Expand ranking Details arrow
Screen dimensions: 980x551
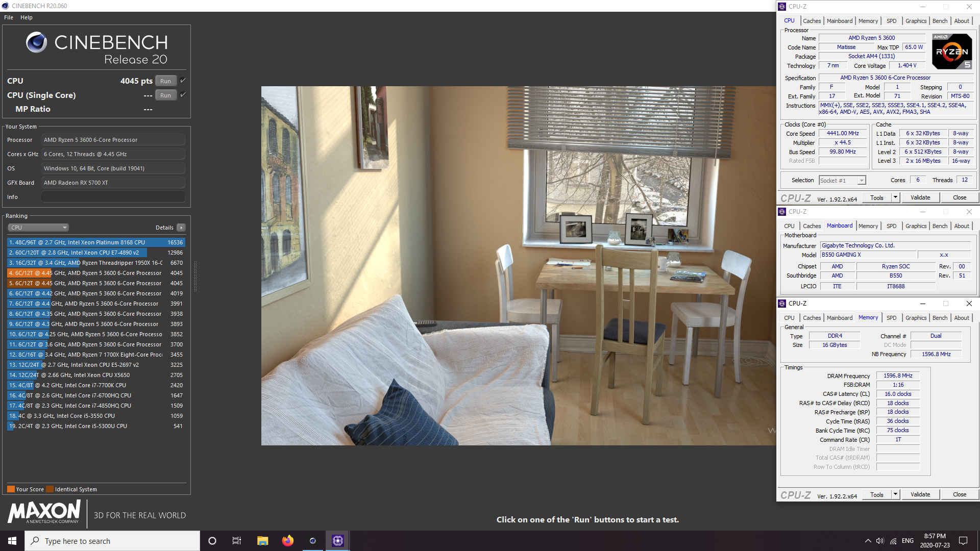[x=181, y=228]
